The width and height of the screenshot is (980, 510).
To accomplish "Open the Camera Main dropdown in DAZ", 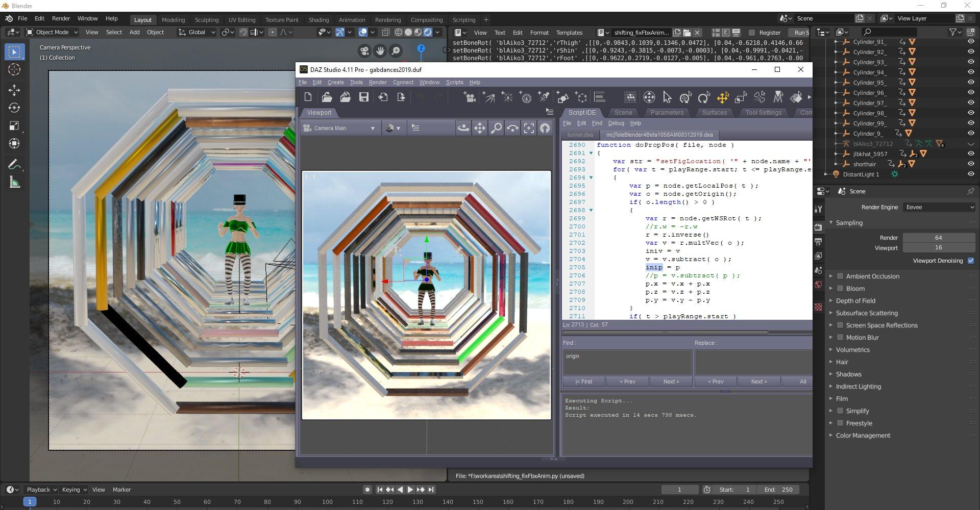I will click(x=339, y=128).
